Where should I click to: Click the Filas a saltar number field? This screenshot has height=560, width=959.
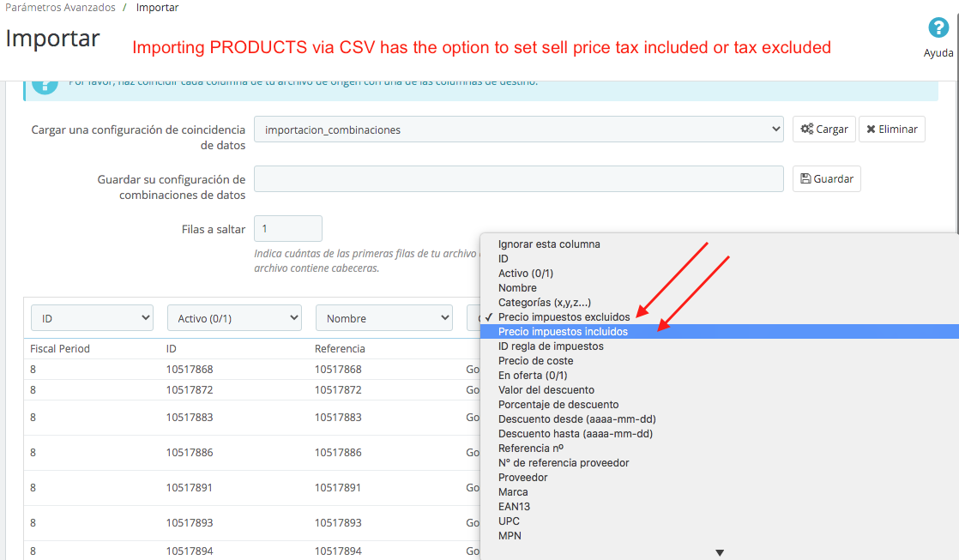coord(287,228)
